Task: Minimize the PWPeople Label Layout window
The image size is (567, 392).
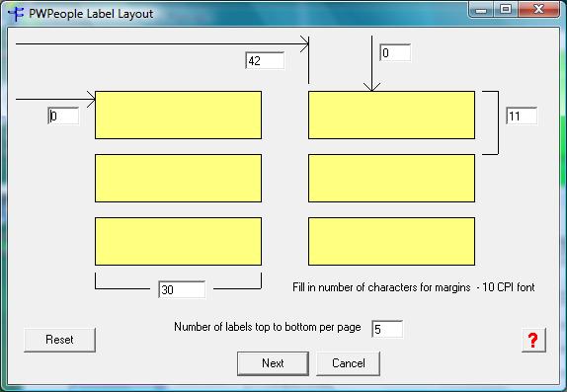Action: [481, 10]
